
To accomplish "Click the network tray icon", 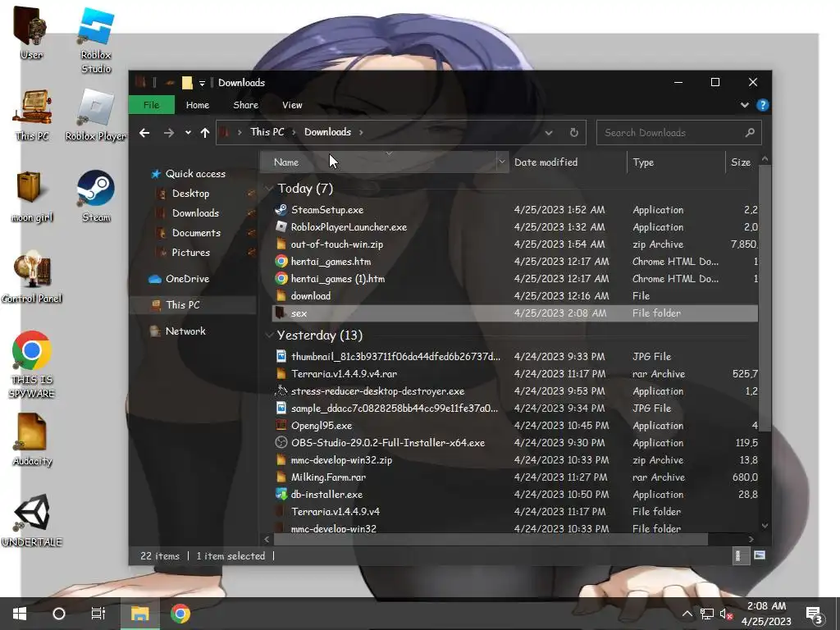I will 706,614.
